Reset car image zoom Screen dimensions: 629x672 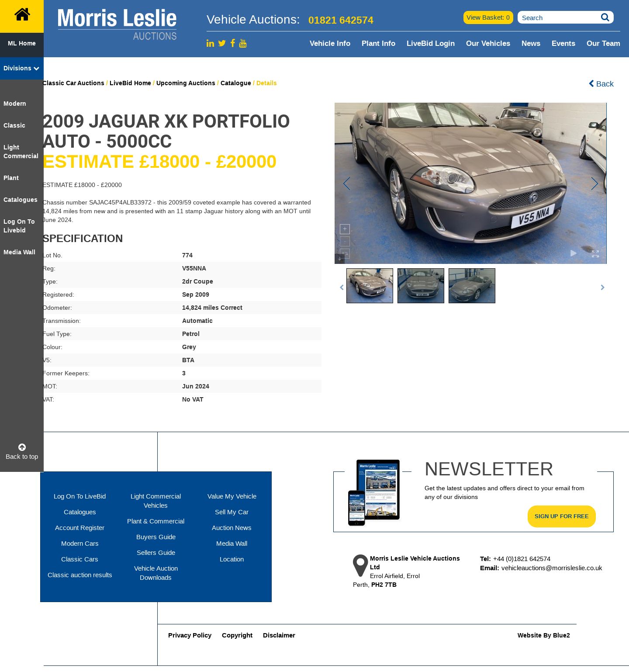tap(345, 253)
